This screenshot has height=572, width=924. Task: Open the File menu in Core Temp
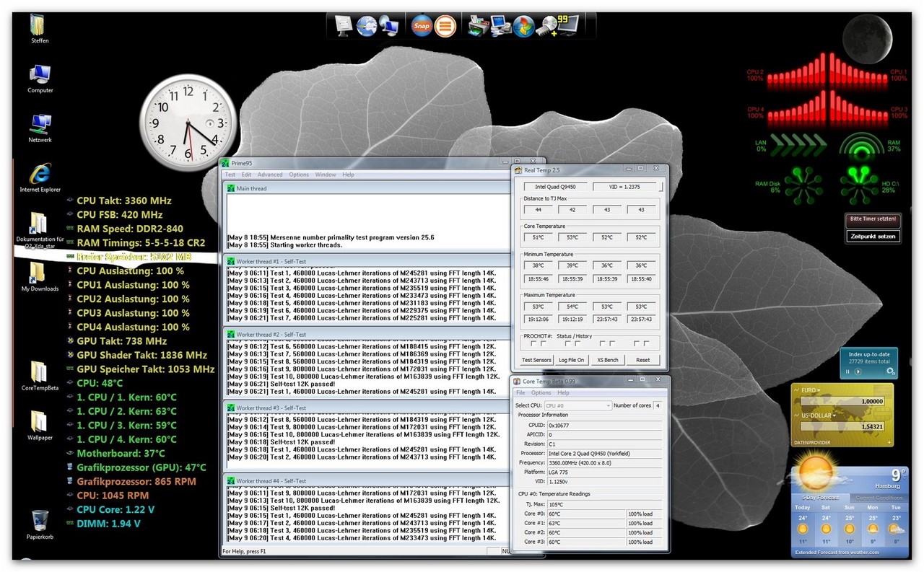(x=520, y=393)
